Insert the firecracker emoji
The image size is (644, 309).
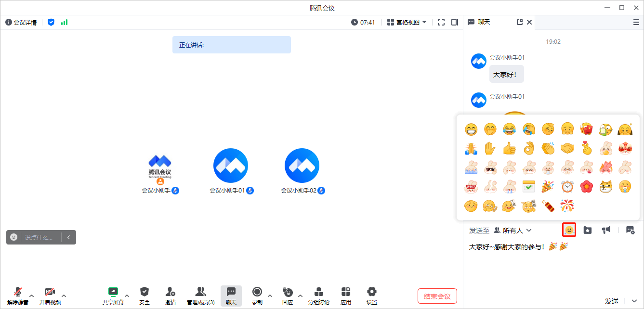click(x=548, y=206)
